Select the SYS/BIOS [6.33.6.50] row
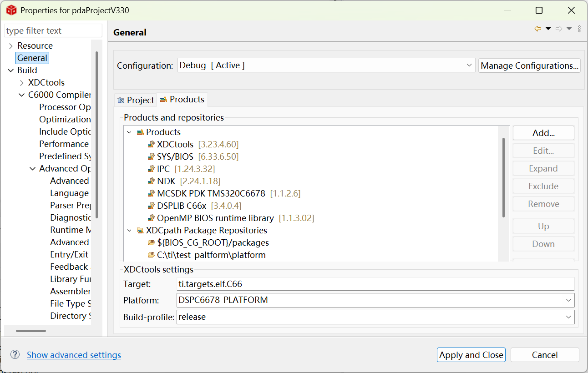Viewport: 588px width, 373px height. (193, 156)
